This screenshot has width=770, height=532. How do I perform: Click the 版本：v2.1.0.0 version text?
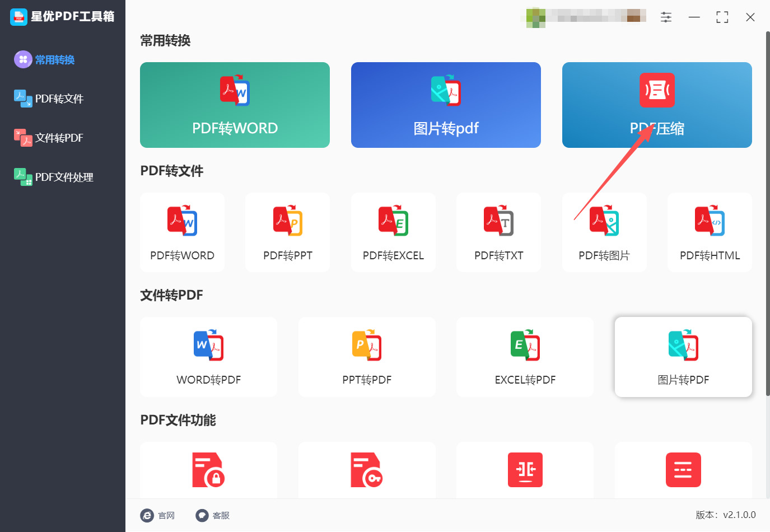click(726, 515)
